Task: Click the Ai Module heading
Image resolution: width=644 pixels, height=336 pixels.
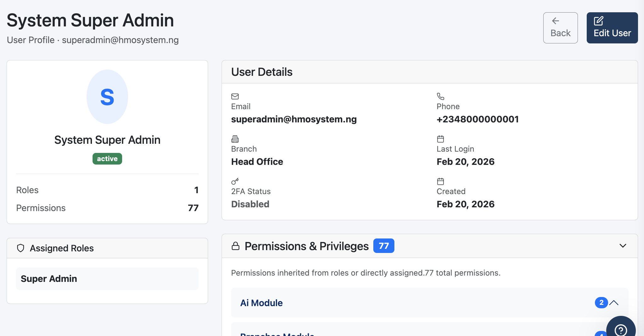Action: (x=262, y=303)
